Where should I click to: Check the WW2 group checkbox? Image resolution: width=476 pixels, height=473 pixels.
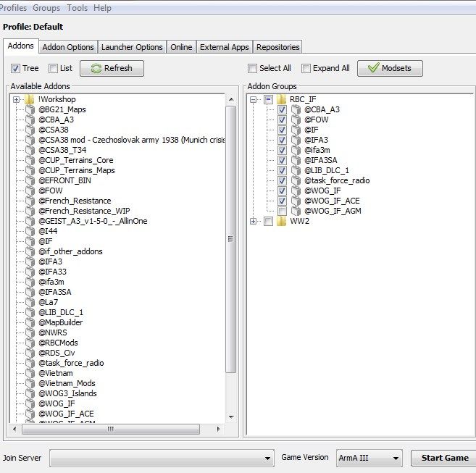point(268,222)
